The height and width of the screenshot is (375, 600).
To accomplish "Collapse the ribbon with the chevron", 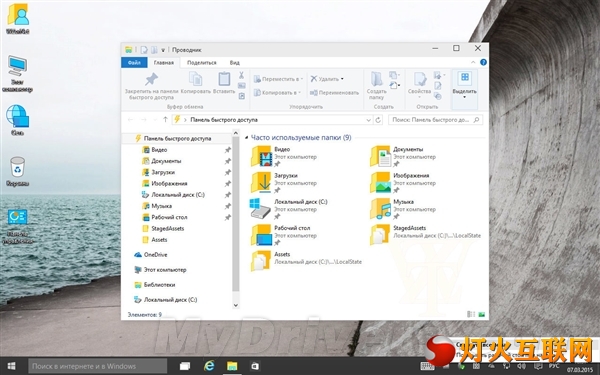I will pyautogui.click(x=473, y=62).
